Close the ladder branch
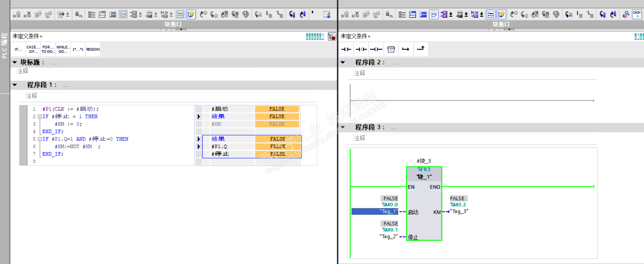 point(421,49)
